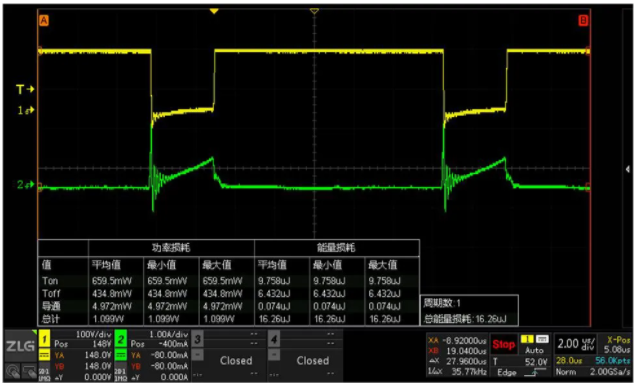Click channel 4 Closed label

(x=313, y=361)
